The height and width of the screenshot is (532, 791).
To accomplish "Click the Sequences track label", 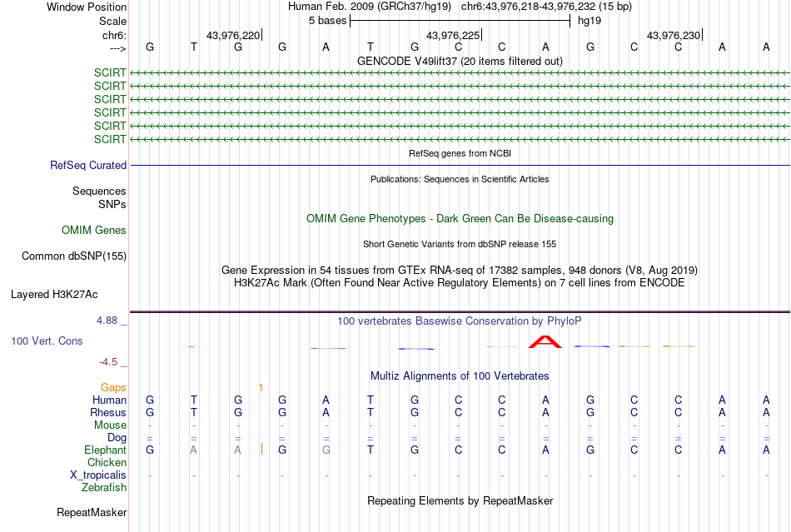I will tap(99, 191).
